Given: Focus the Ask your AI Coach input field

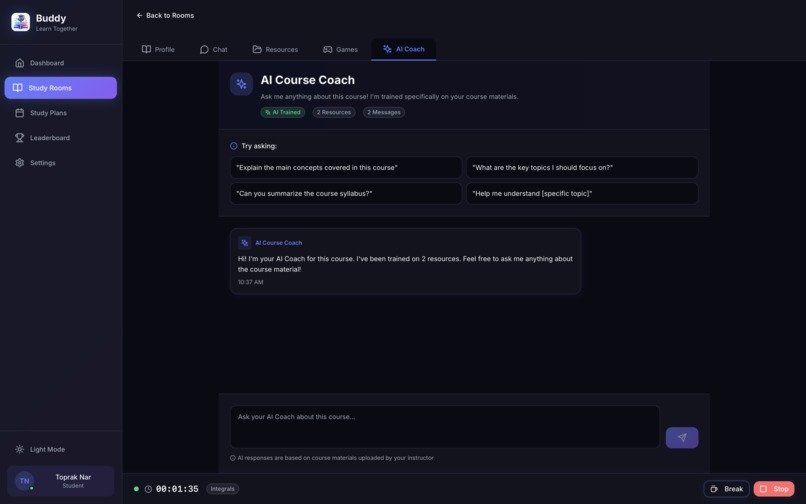Looking at the screenshot, I should coord(445,427).
